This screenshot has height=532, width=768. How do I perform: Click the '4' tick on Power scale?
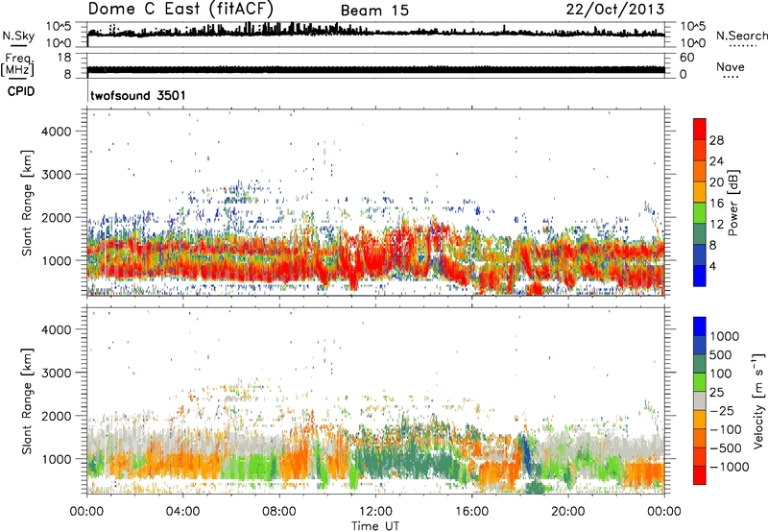click(x=712, y=266)
